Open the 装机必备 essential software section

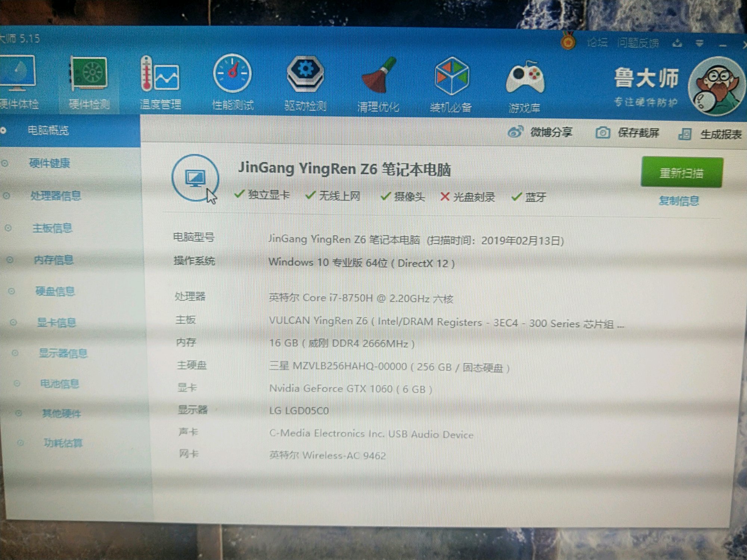pyautogui.click(x=451, y=85)
